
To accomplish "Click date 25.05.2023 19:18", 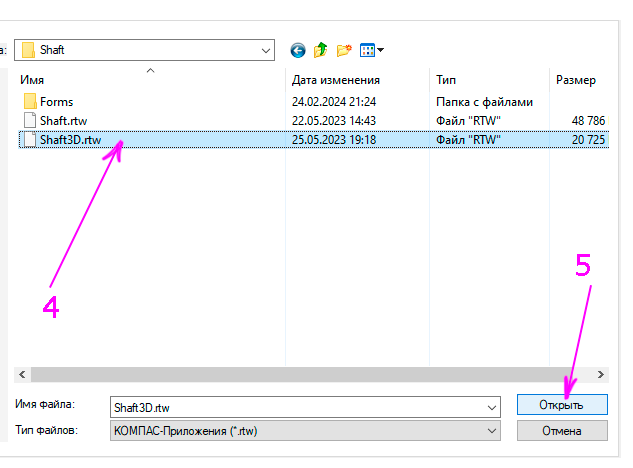I will point(334,140).
